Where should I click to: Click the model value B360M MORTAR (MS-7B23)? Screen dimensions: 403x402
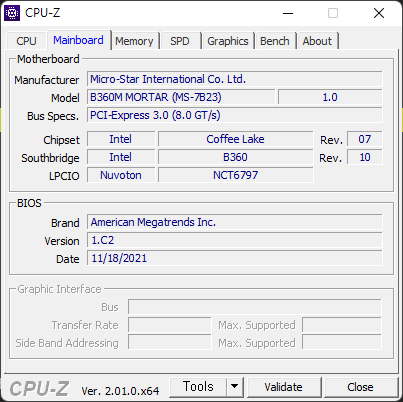point(181,97)
